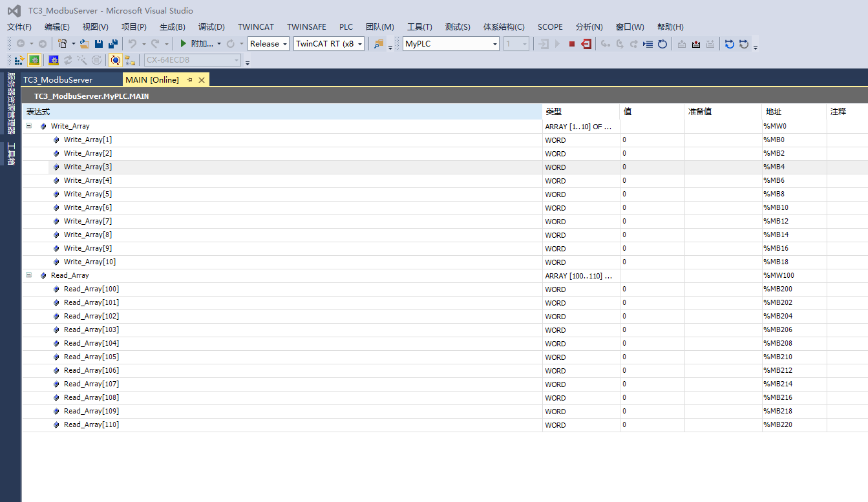Screen dimensions: 868x502
Task: Click the 注释 column header
Action: pos(847,112)
